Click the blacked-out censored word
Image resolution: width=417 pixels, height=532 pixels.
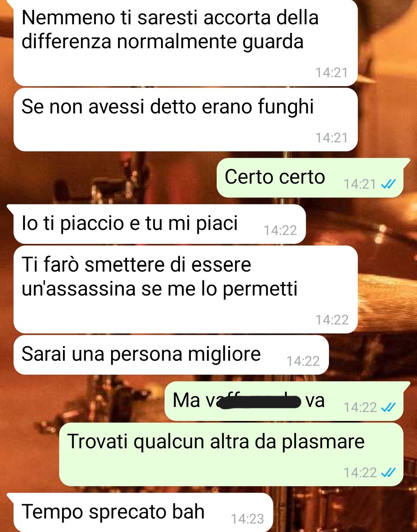click(259, 402)
